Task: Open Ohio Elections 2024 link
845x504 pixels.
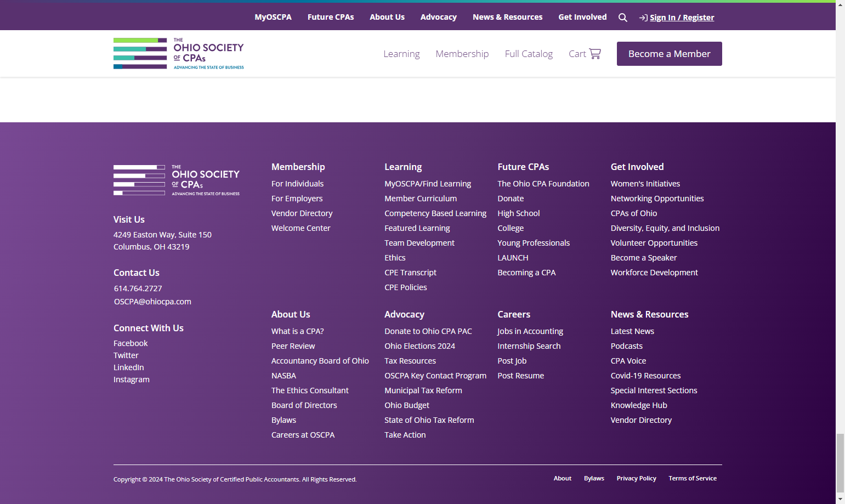Action: [420, 346]
